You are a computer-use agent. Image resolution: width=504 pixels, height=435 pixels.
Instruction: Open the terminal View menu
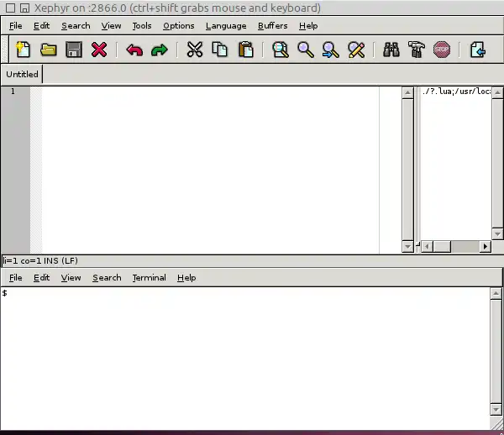point(71,278)
